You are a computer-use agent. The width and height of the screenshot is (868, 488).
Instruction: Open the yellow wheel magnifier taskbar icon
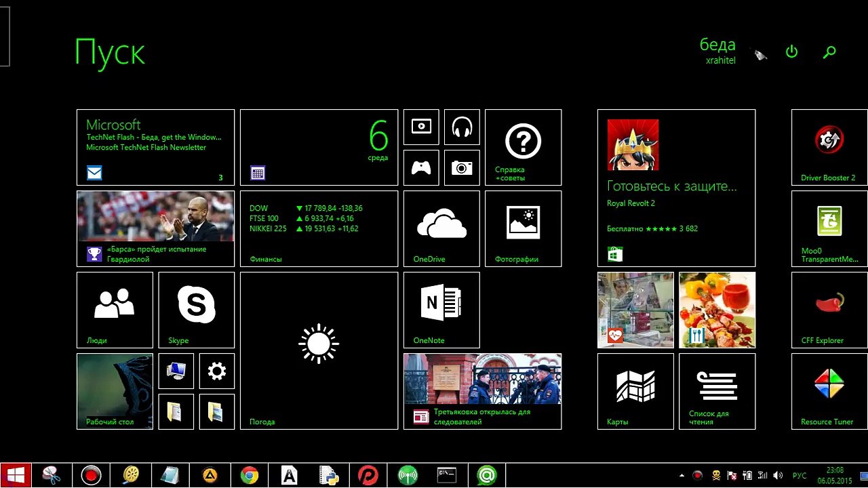[130, 476]
